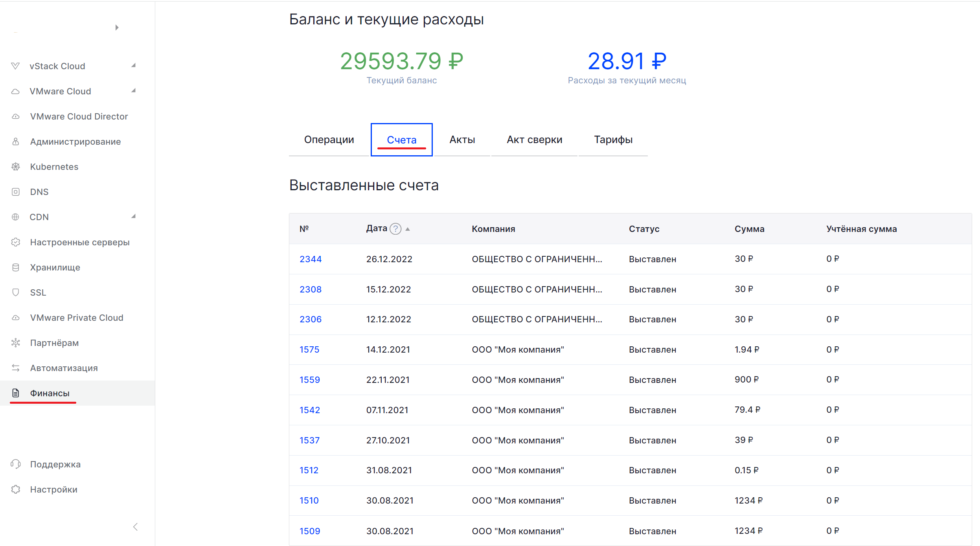Click the 900 ₽ amount cell

click(746, 379)
